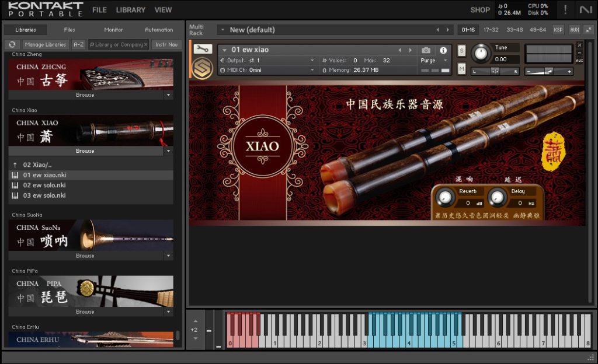Browse the China SuoNa library
Image resolution: width=598 pixels, height=364 pixels.
click(x=85, y=256)
